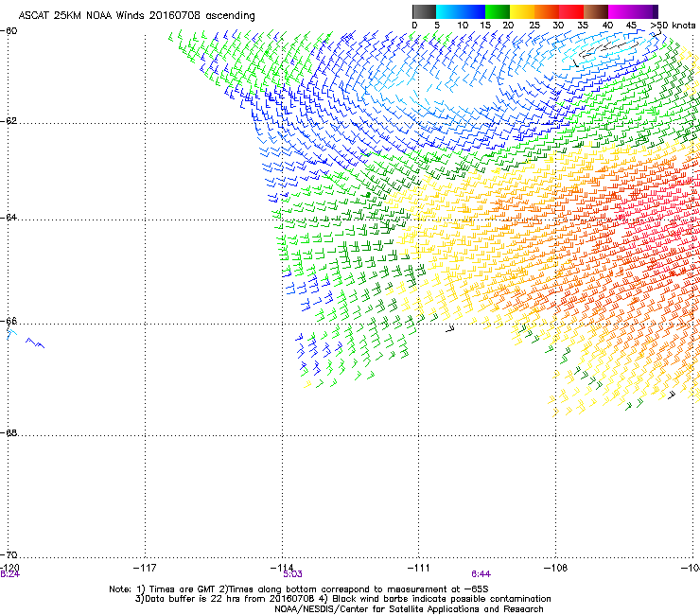Select the red 30-35 knots legend segment
Image resolution: width=700 pixels, height=615 pixels.
click(x=571, y=11)
